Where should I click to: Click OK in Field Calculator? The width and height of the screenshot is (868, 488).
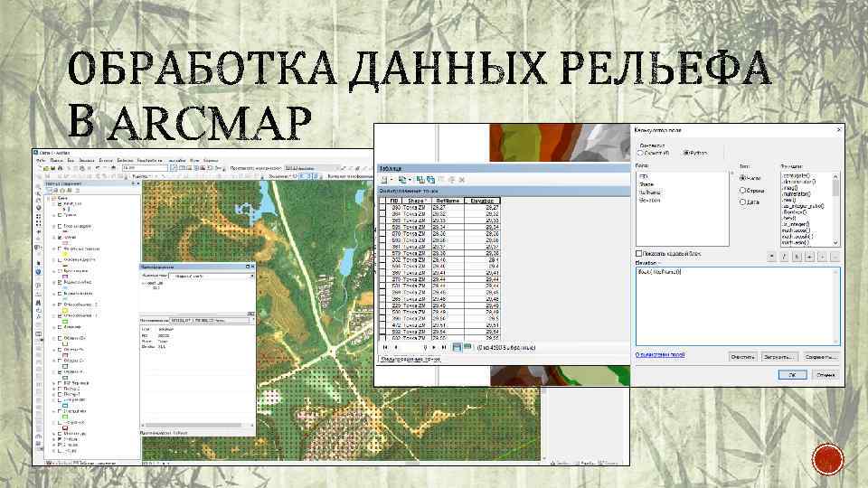pyautogui.click(x=792, y=374)
